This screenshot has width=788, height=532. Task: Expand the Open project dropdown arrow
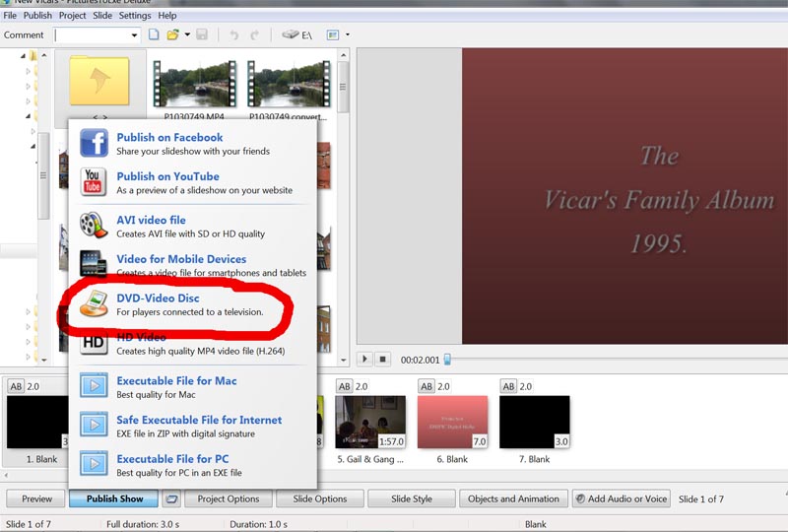[x=187, y=34]
